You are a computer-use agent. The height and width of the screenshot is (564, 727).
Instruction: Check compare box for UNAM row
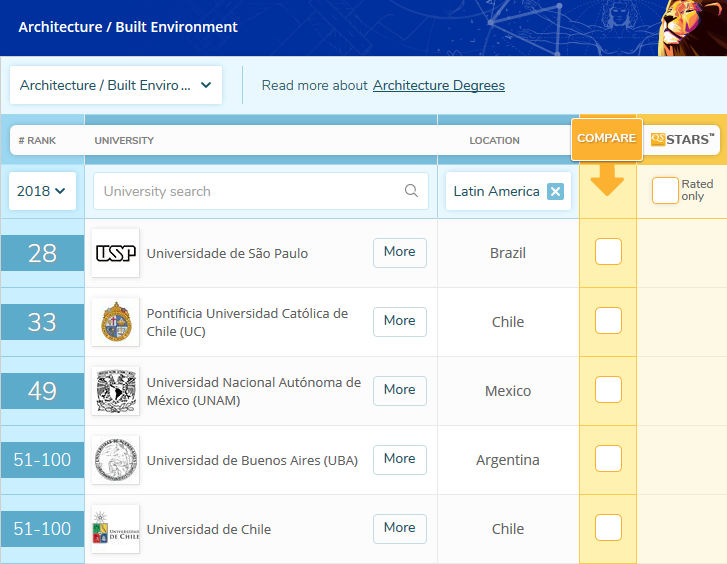(608, 390)
